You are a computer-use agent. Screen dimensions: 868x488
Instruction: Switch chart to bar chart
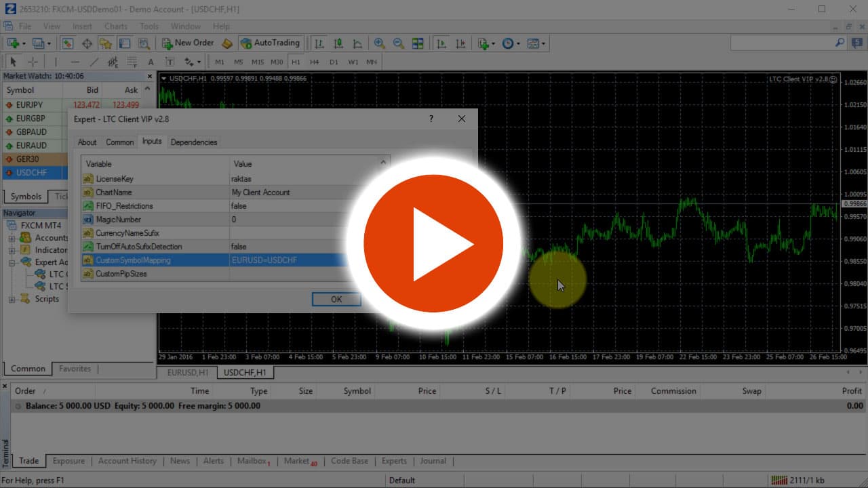(319, 43)
